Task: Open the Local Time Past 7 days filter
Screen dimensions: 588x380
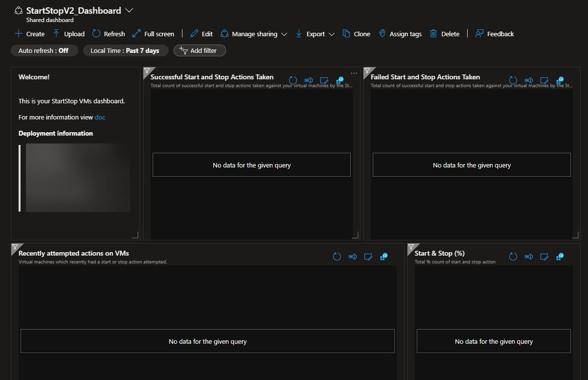Action: 126,50
